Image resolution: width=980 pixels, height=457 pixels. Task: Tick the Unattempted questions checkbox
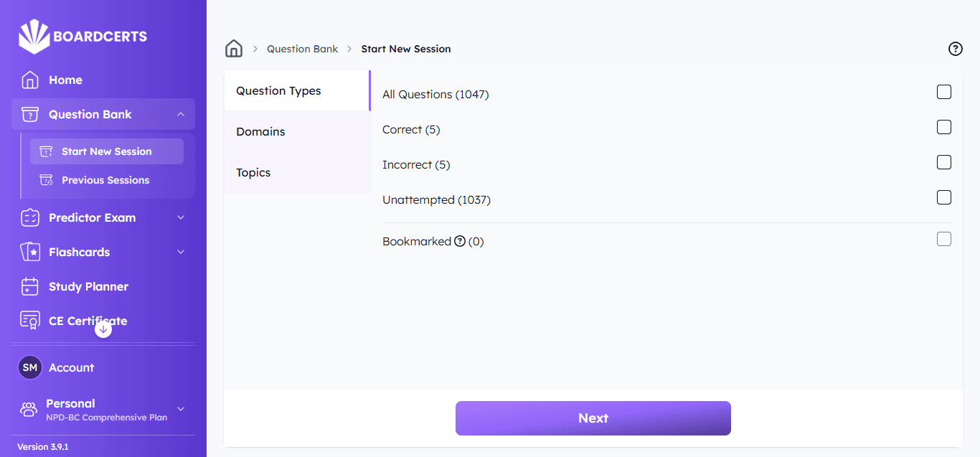click(x=944, y=197)
